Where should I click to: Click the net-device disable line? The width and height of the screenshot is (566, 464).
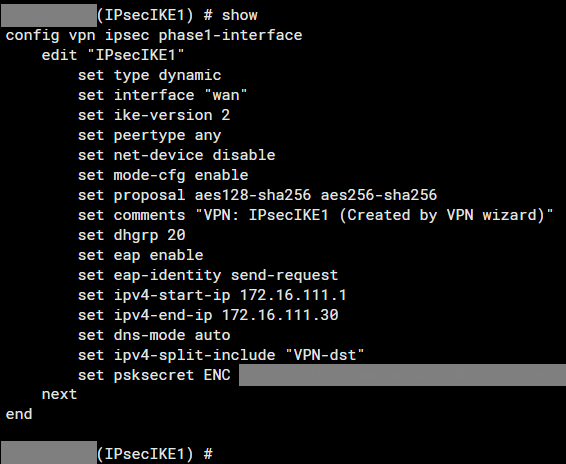click(177, 155)
